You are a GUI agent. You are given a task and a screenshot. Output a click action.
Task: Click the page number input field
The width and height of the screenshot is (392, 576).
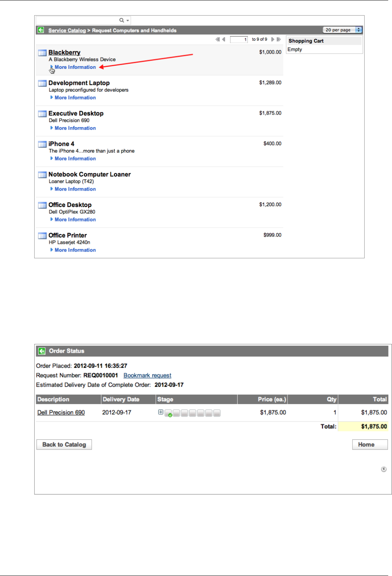(239, 40)
